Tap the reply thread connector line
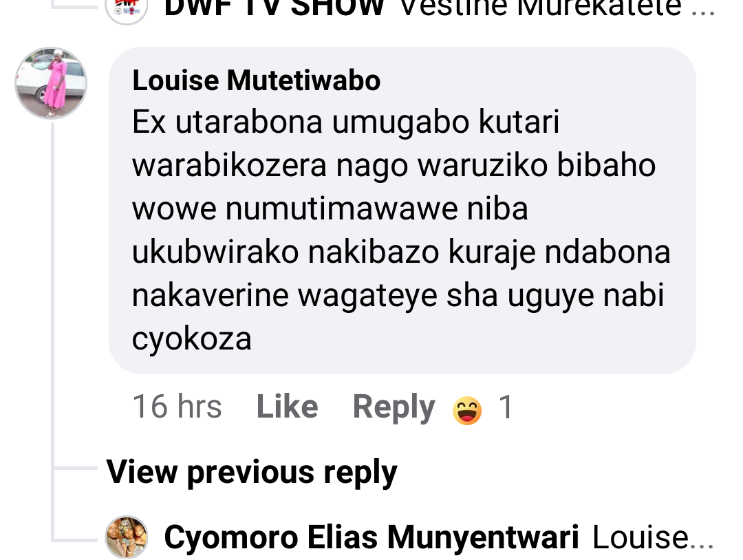 (x=53, y=332)
